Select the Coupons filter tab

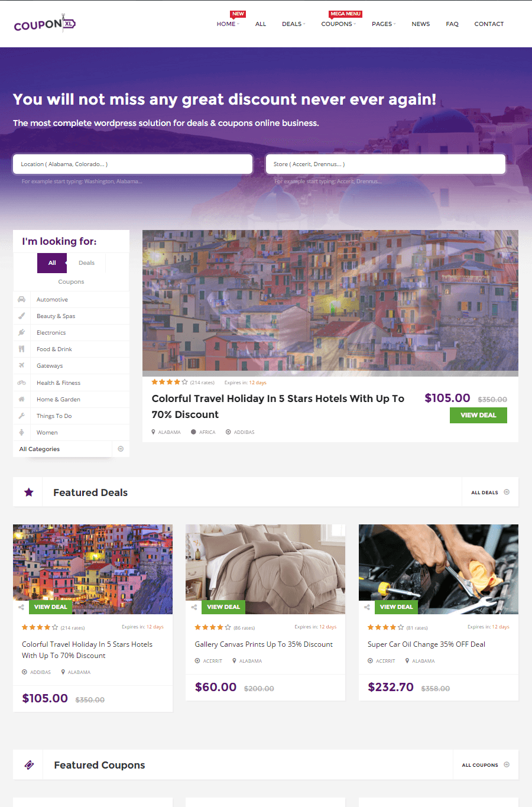(x=71, y=281)
